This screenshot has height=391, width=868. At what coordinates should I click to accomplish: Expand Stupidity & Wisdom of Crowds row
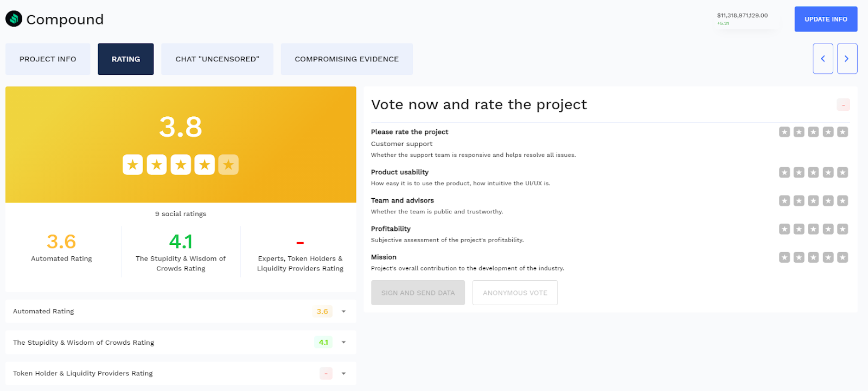point(343,343)
